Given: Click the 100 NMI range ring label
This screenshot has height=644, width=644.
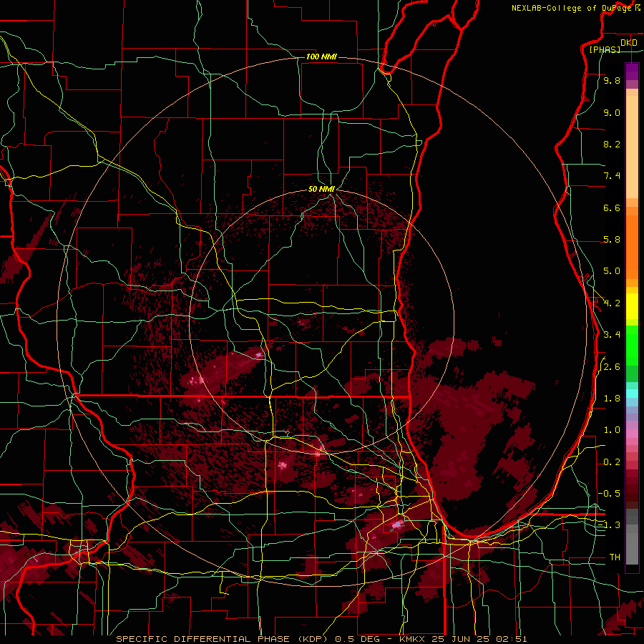Looking at the screenshot, I should pos(321,57).
